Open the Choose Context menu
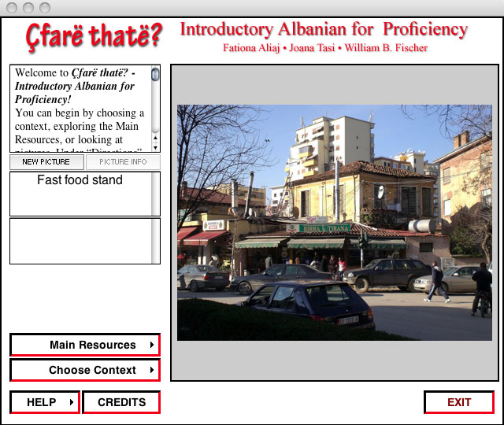504x425 pixels. [84, 370]
